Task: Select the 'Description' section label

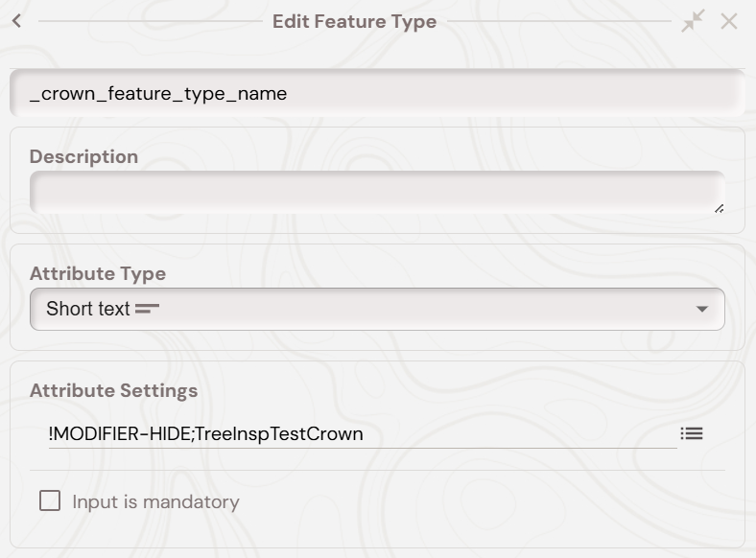Action: (83, 156)
